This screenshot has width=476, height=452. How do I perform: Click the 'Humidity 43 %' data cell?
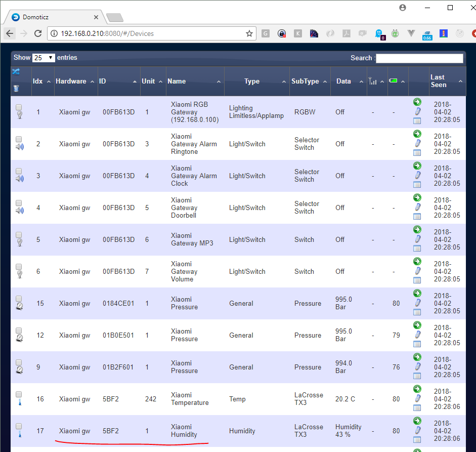pyautogui.click(x=348, y=431)
